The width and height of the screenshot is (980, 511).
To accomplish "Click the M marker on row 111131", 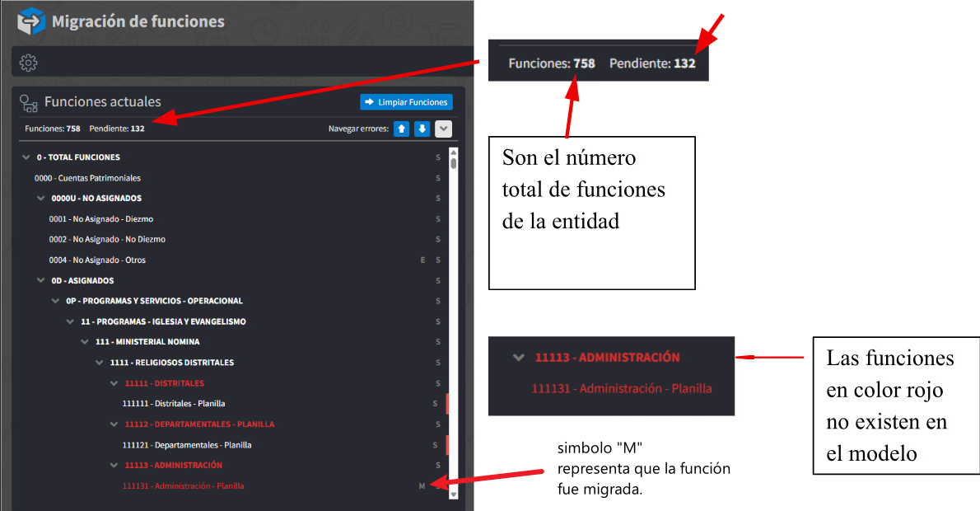I will pos(422,486).
